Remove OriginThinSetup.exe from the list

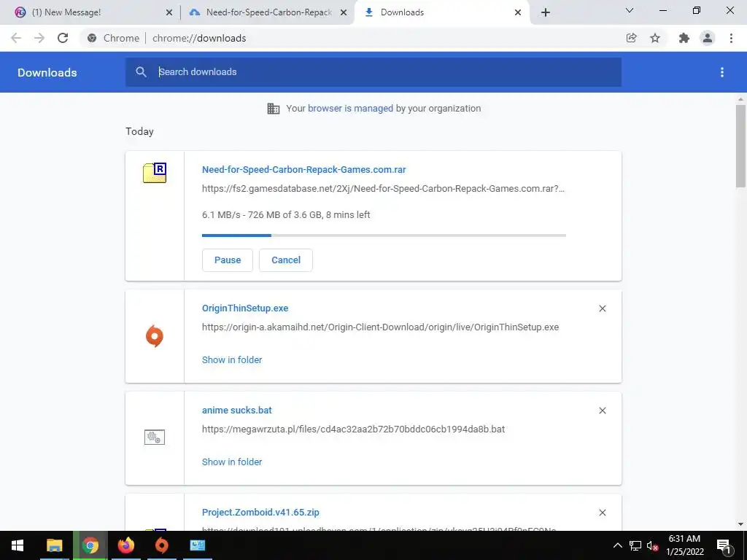[x=602, y=308]
